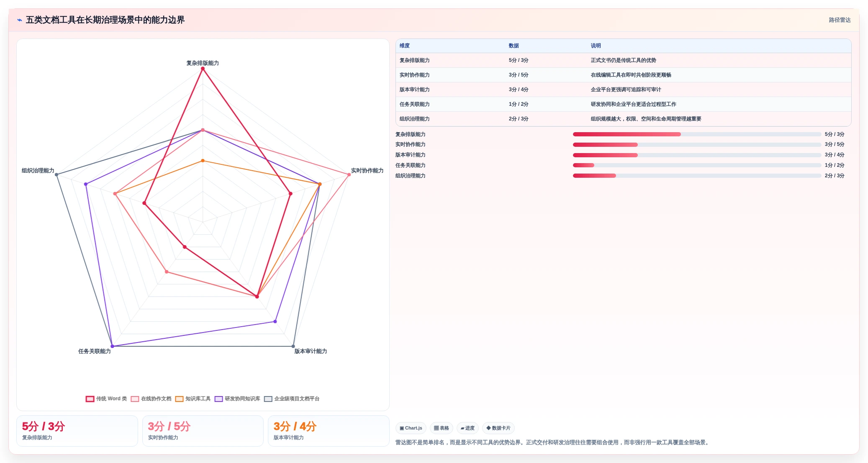The image size is (868, 463).
Task: Click the 数据 column header
Action: [514, 46]
